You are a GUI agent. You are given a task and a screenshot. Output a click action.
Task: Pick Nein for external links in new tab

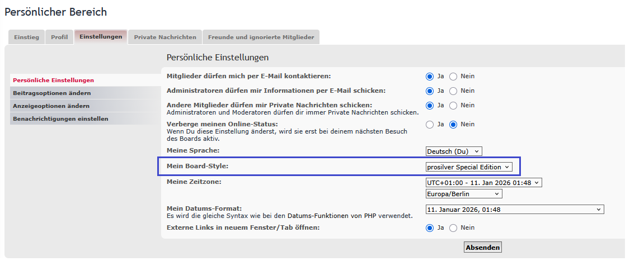pos(453,228)
